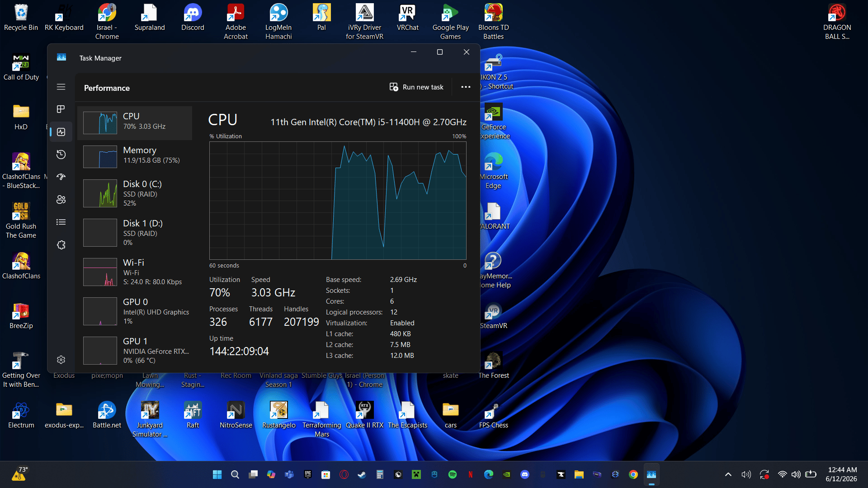Screen dimensions: 868x488
Task: Open Terraforming Mars desktop shortcut
Action: pos(321,420)
